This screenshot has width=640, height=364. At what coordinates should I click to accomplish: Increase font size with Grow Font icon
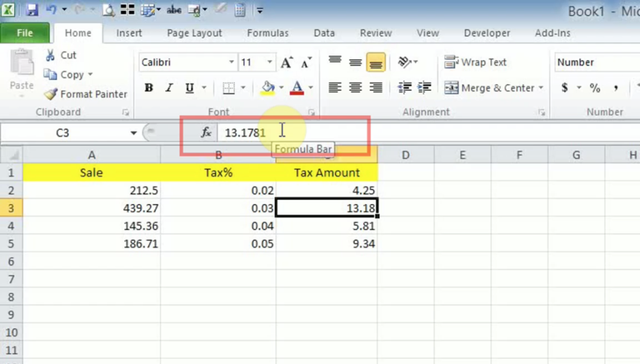tap(286, 62)
